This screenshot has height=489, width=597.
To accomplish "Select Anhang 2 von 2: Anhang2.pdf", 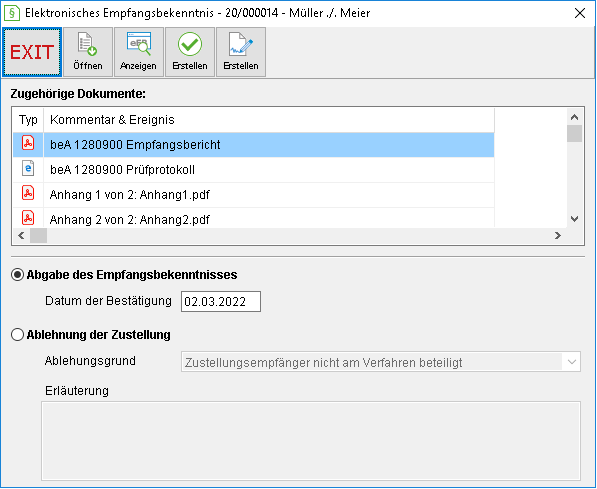I will [x=254, y=219].
